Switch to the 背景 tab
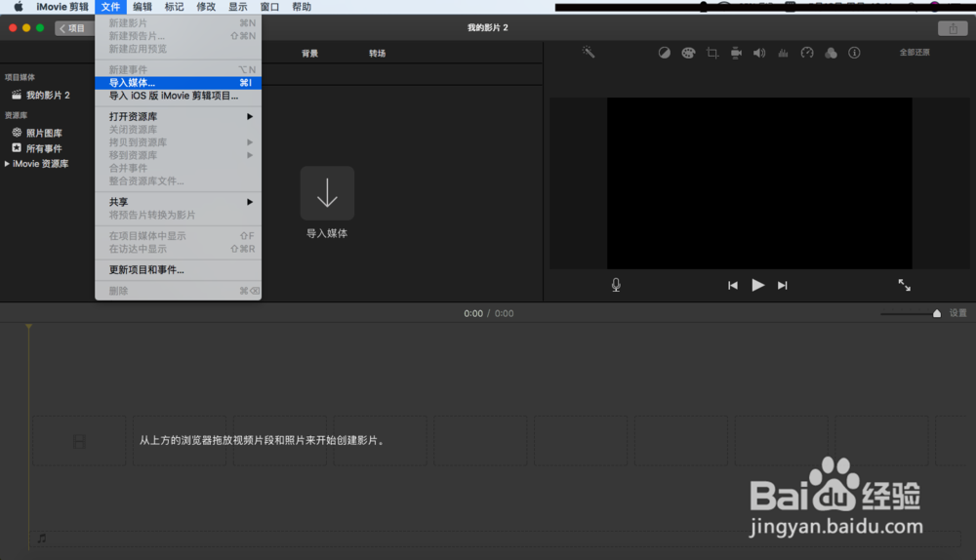 pos(310,54)
